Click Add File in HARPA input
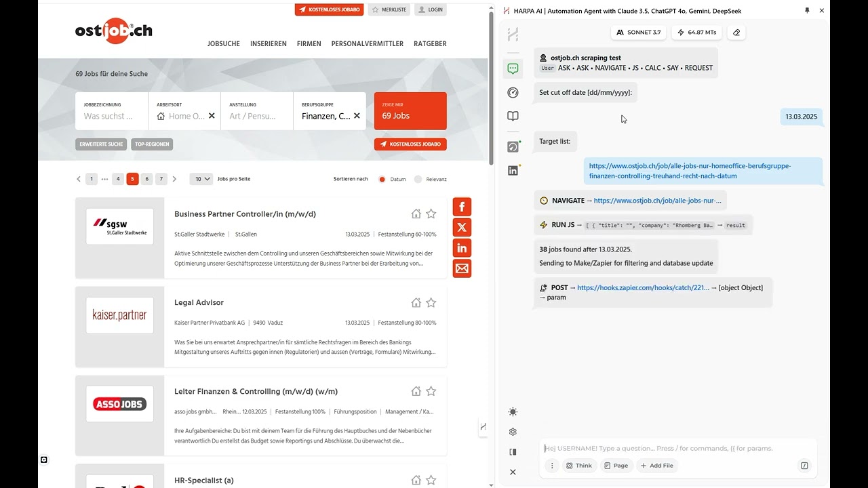This screenshot has width=868, height=488. tap(656, 466)
